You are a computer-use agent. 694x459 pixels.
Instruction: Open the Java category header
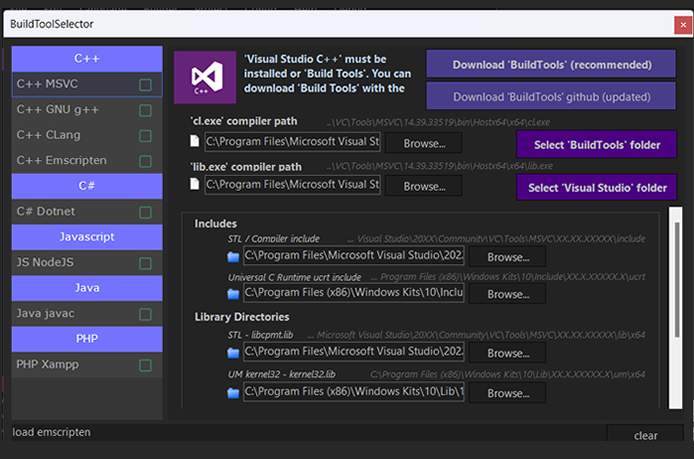pos(87,288)
